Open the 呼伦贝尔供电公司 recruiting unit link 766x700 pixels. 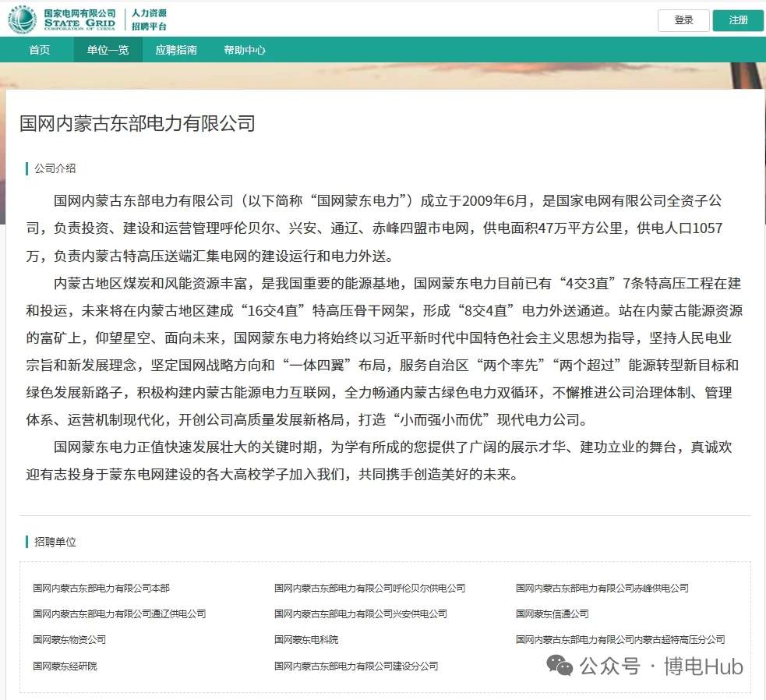370,588
